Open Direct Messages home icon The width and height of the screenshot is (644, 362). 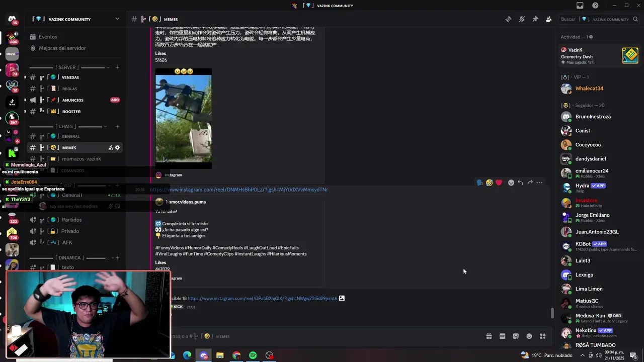[12, 19]
